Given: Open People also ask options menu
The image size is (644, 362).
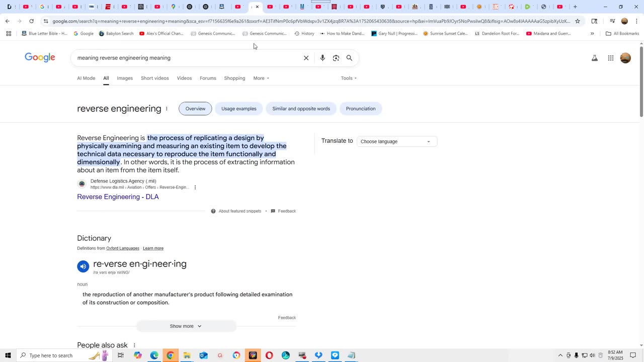Looking at the screenshot, I should pos(134,345).
